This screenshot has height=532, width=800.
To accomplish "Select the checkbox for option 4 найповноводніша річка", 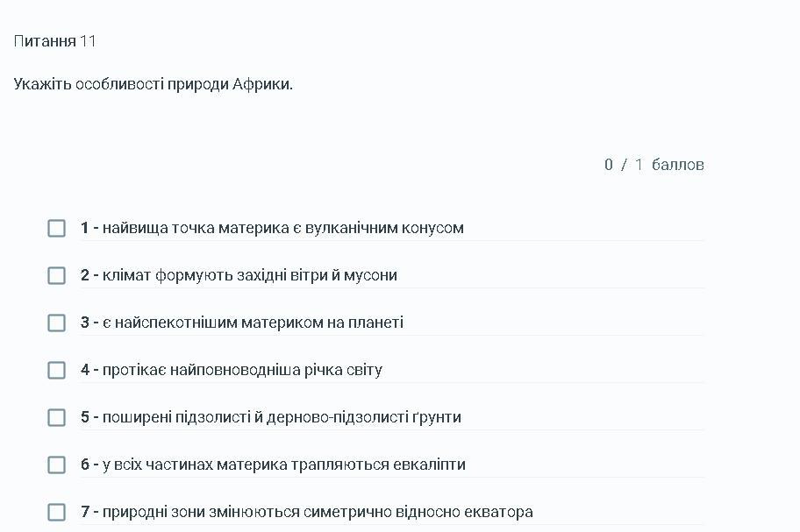I will (x=57, y=371).
